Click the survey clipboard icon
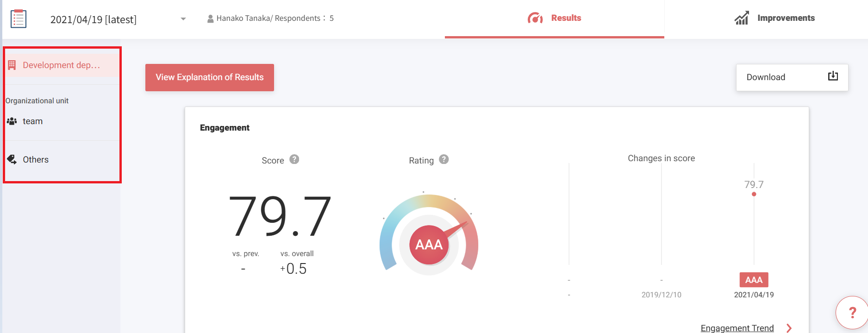The image size is (868, 333). coord(19,19)
